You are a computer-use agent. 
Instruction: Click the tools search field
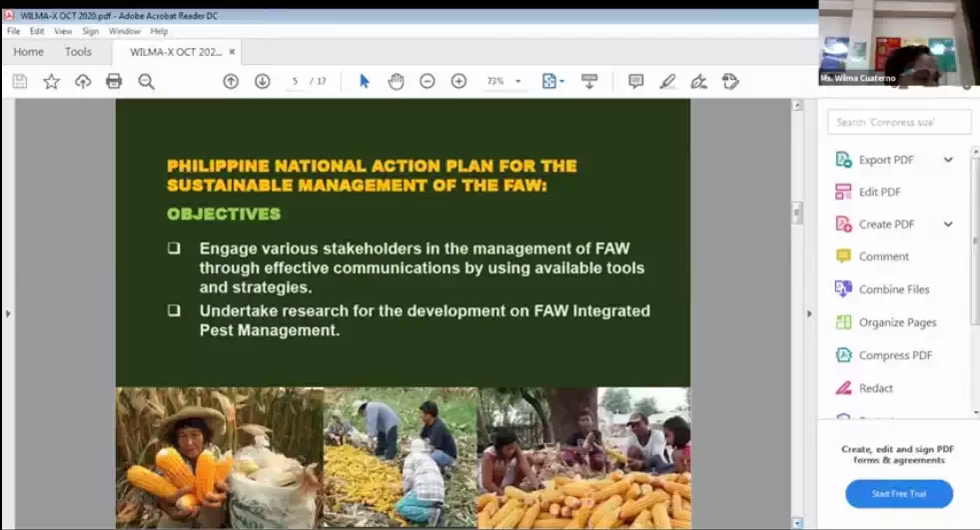pyautogui.click(x=900, y=122)
